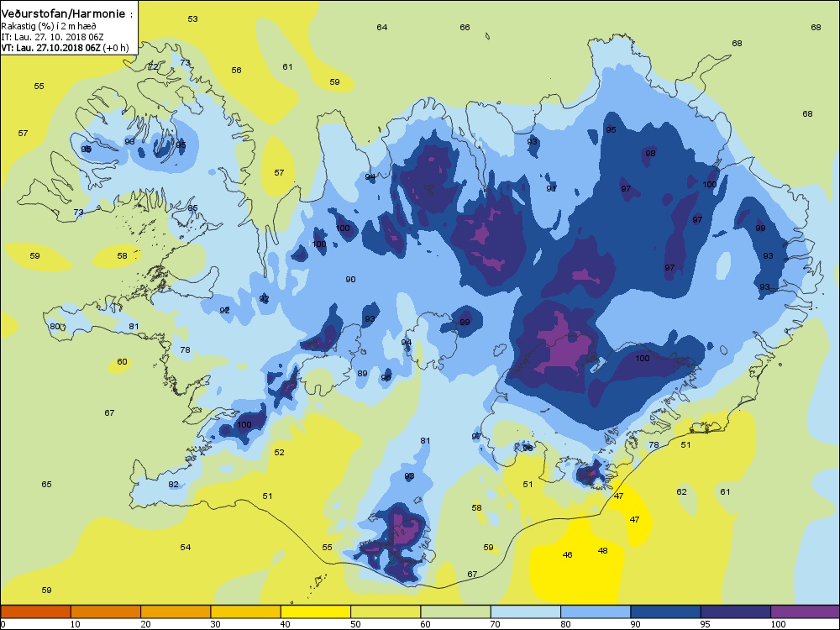The height and width of the screenshot is (630, 840).
Task: Select the purple 100 legend swatch
Action: tap(806, 612)
